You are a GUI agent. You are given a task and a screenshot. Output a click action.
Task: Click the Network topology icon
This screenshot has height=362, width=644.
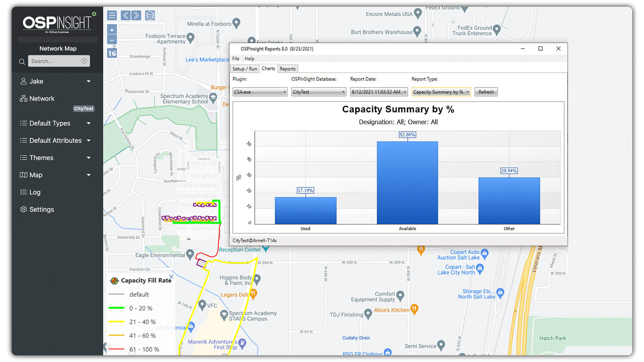pos(23,99)
